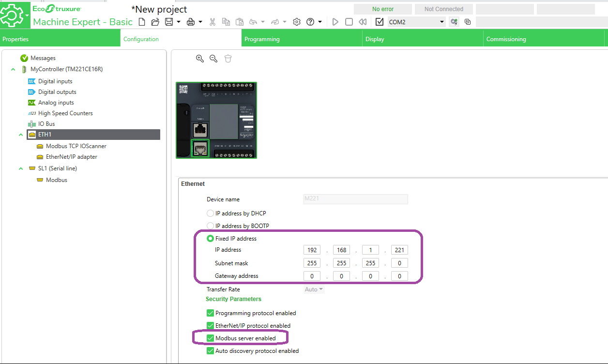Cut with the scissors icon
This screenshot has height=364, width=608.
(212, 22)
